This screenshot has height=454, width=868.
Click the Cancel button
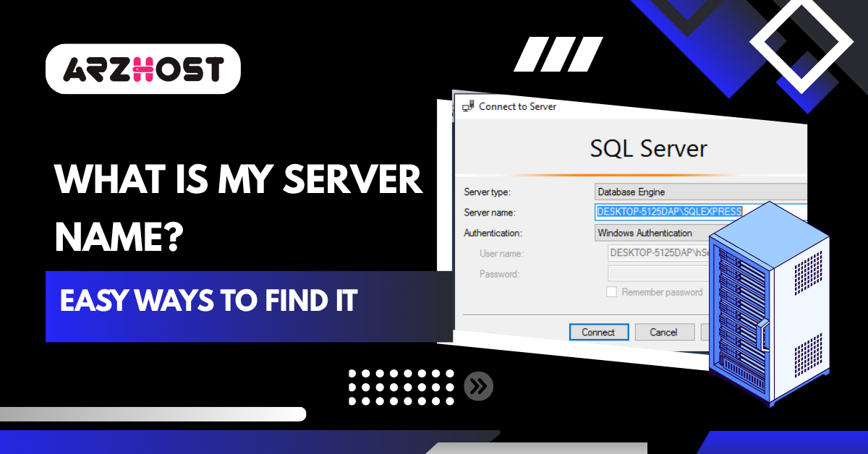664,333
